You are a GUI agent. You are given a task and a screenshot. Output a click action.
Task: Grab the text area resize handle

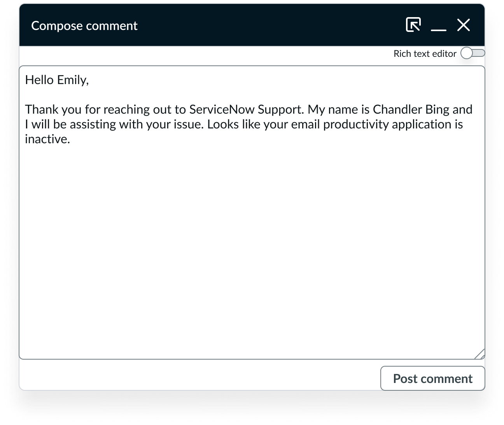click(x=480, y=354)
